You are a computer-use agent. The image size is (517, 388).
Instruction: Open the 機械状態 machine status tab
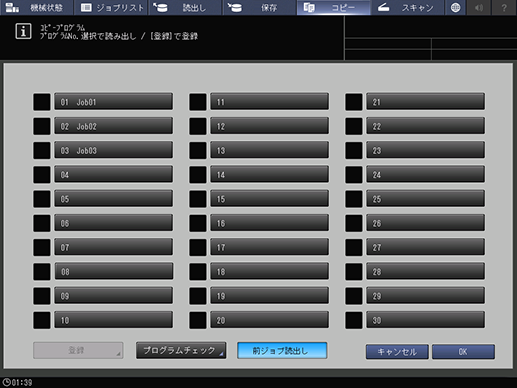36,7
